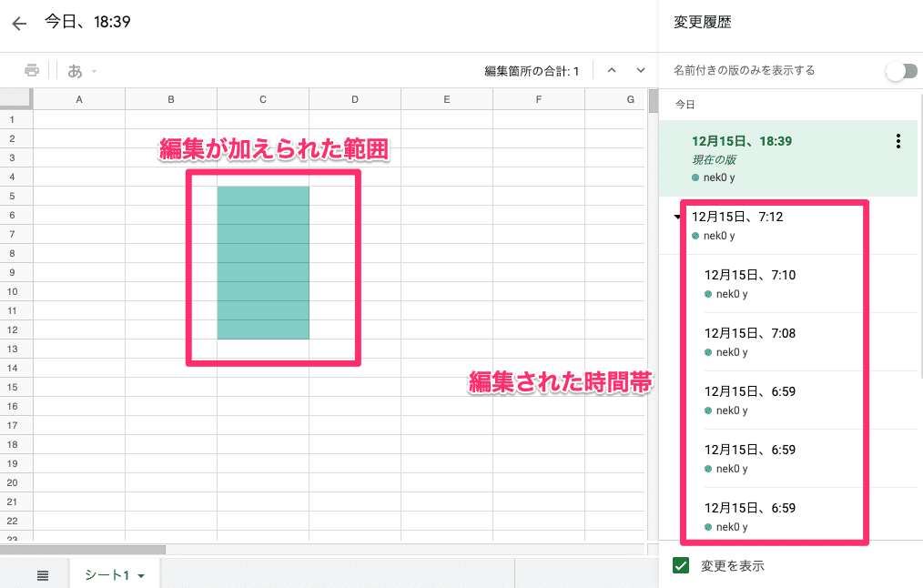The height and width of the screenshot is (588, 923).
Task: Go to previous edit with up chevron
Action: (612, 71)
